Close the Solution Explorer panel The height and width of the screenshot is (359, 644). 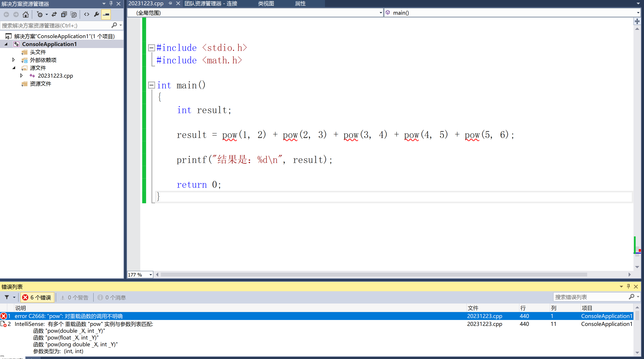[118, 4]
